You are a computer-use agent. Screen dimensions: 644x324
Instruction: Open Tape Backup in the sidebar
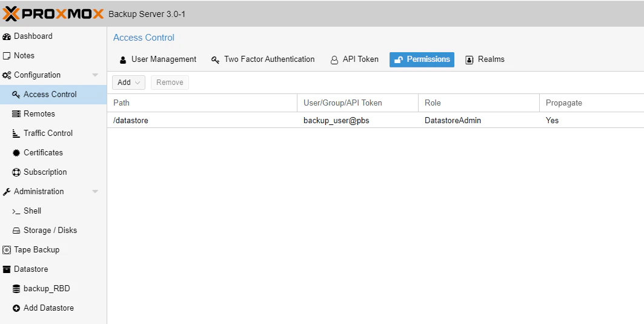coord(53,249)
